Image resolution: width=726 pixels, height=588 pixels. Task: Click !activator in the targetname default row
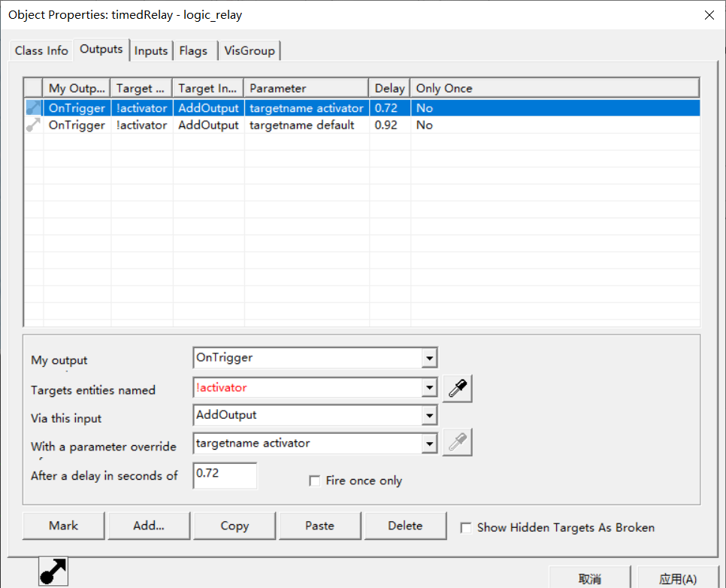click(142, 125)
